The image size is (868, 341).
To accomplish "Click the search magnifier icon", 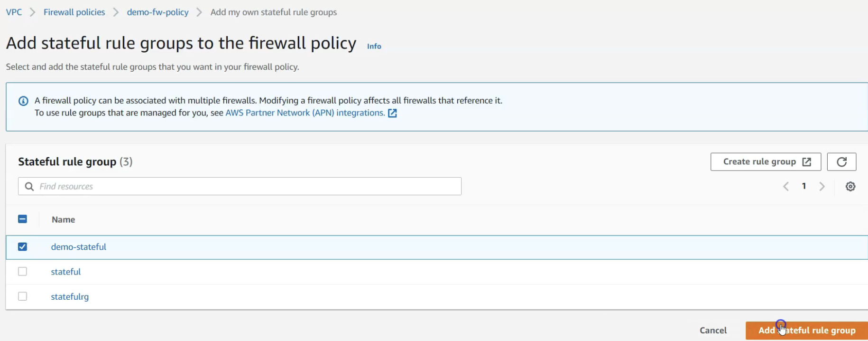I will 29,187.
